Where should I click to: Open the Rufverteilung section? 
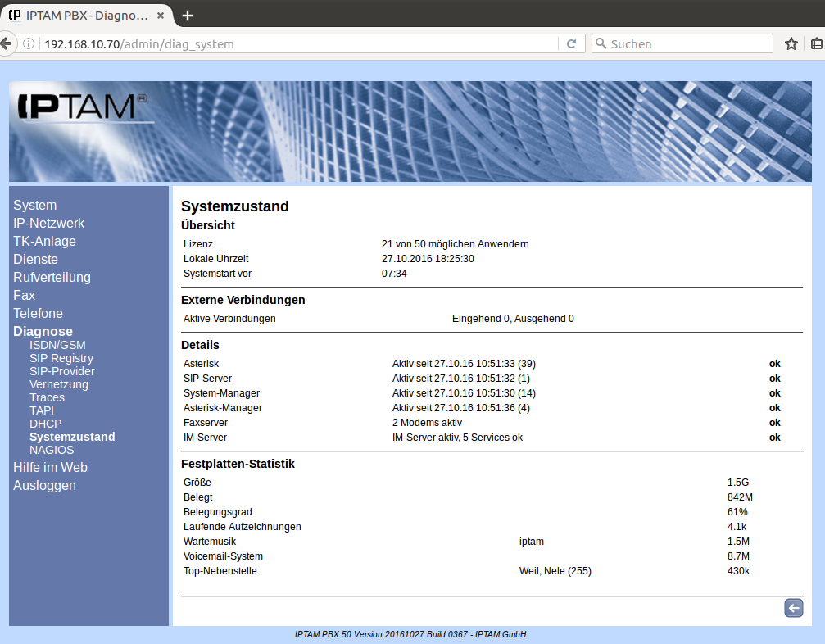(x=52, y=278)
